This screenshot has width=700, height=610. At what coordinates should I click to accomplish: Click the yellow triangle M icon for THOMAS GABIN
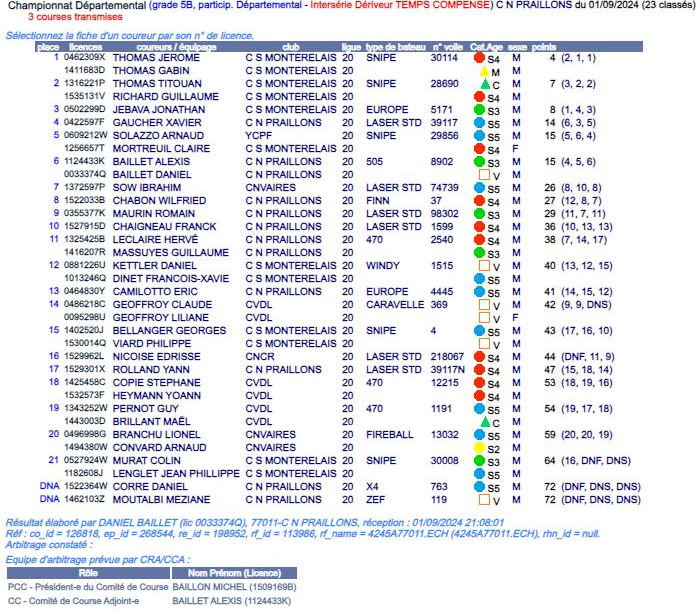tap(484, 71)
